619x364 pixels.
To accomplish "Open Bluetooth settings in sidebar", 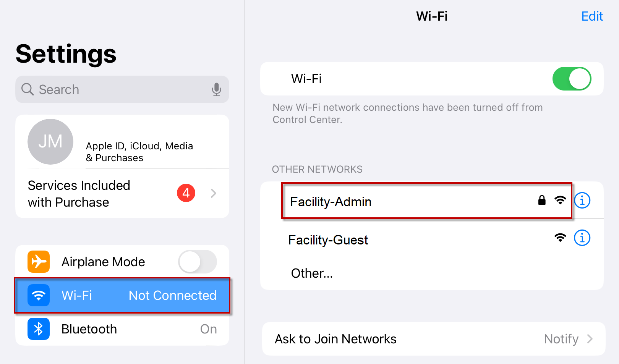I will point(122,329).
